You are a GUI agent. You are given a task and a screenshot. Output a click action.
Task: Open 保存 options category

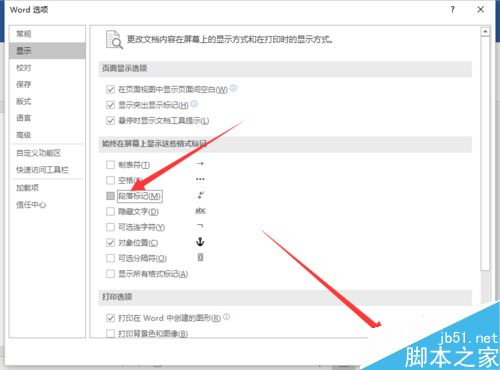pos(47,84)
